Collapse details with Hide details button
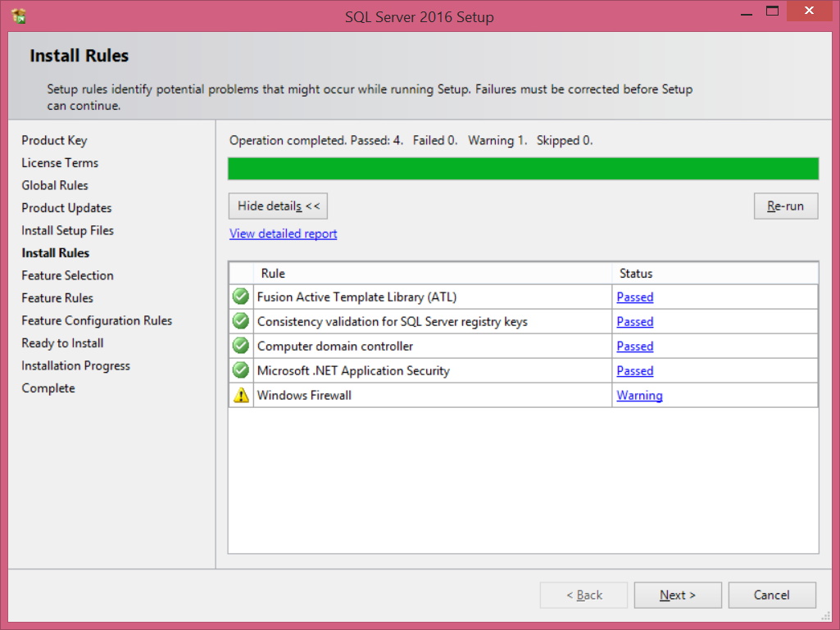 tap(278, 206)
